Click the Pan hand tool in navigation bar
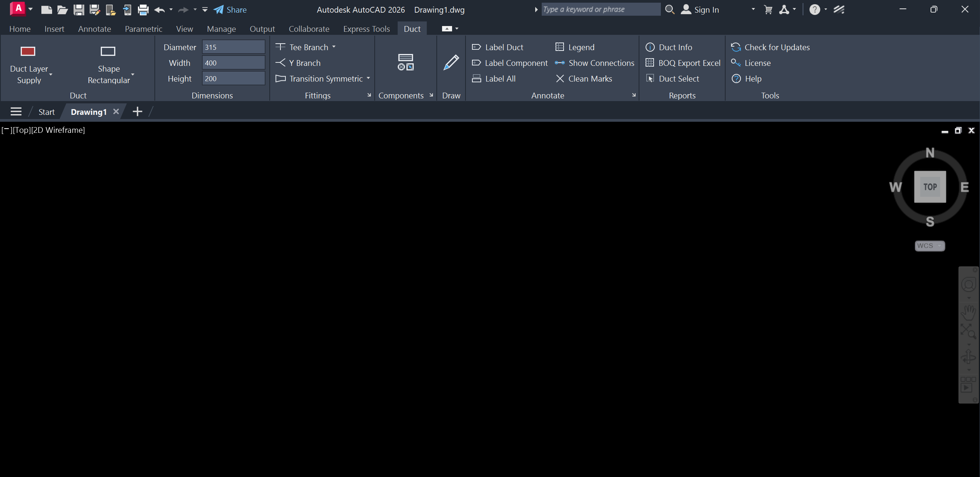This screenshot has height=477, width=980. 968,313
